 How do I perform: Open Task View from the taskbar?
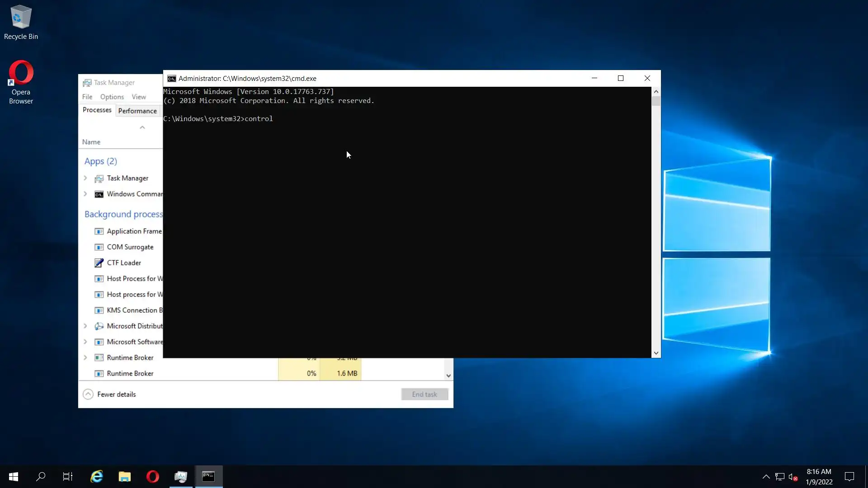(x=68, y=476)
